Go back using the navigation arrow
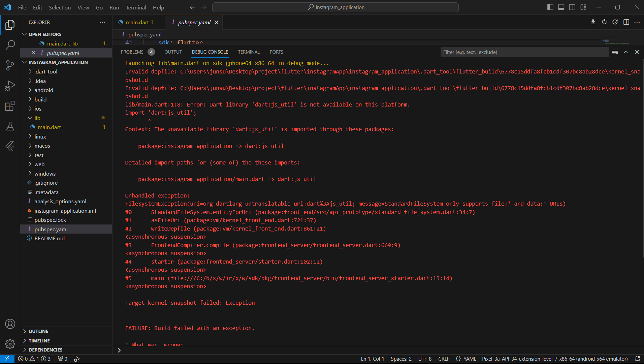The height and width of the screenshot is (364, 644). point(192,7)
